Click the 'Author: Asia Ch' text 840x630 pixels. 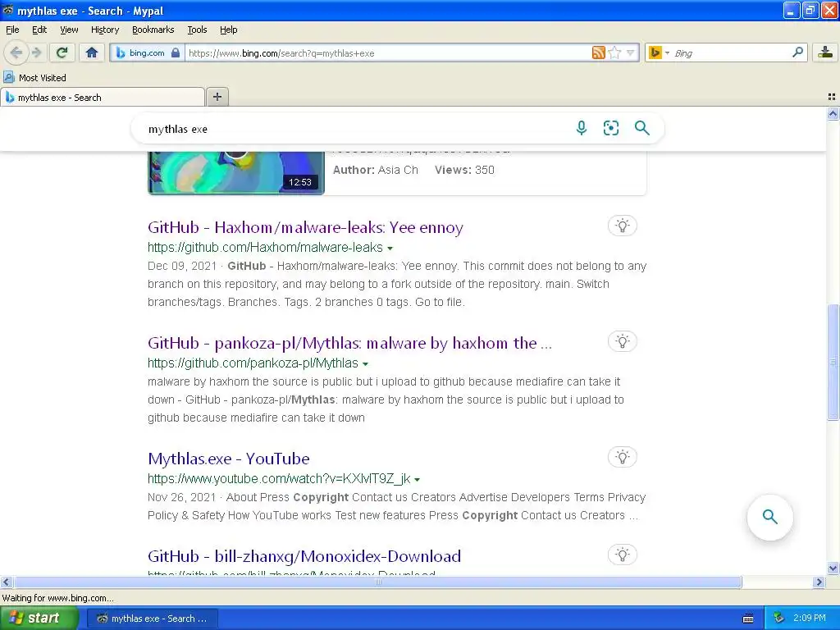[375, 170]
